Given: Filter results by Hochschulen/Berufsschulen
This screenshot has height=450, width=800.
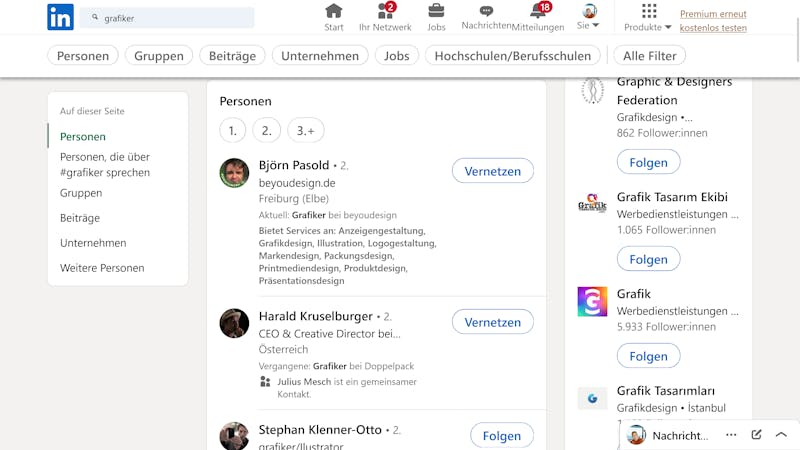Looking at the screenshot, I should coord(513,56).
